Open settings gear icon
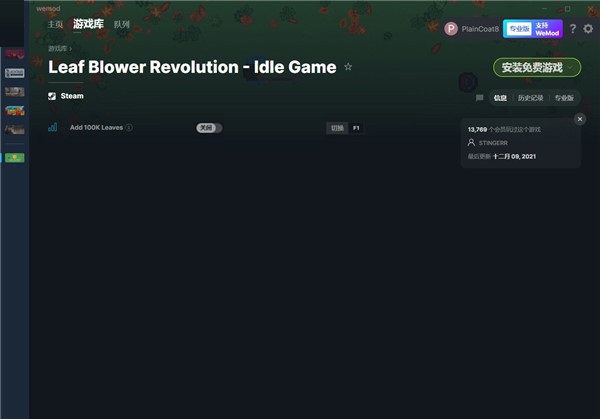 pos(588,29)
